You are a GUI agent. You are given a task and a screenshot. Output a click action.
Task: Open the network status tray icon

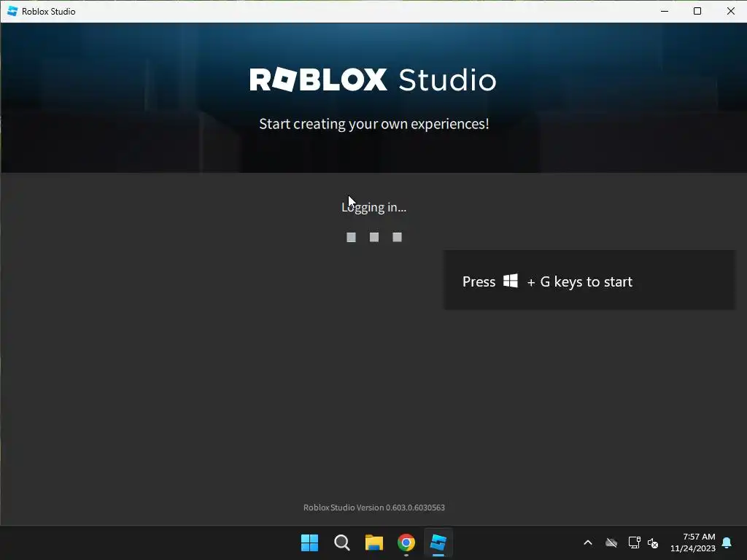click(x=634, y=542)
